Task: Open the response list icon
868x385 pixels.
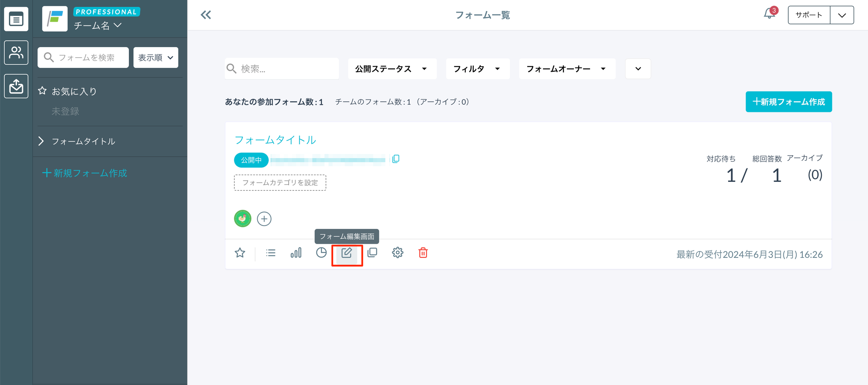Action: pyautogui.click(x=271, y=253)
